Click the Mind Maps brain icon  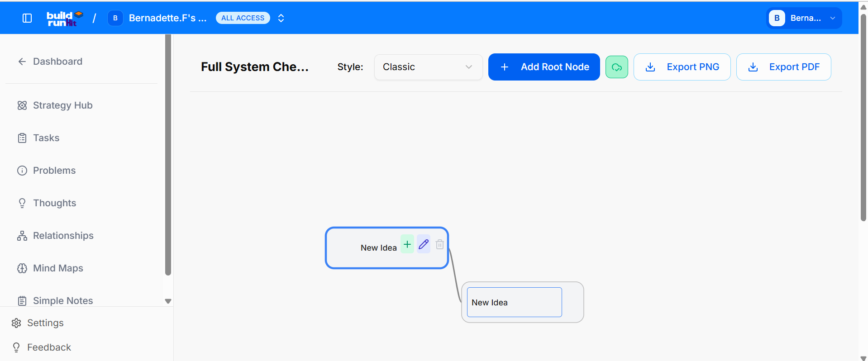[22, 268]
